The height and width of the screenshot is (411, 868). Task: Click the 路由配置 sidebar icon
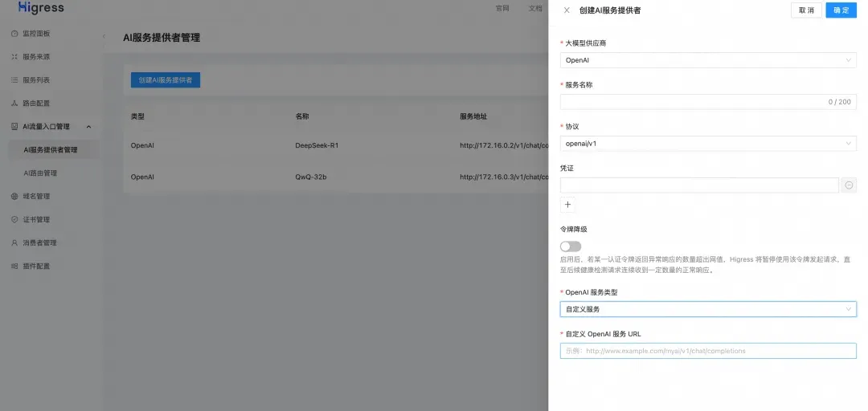click(x=14, y=104)
